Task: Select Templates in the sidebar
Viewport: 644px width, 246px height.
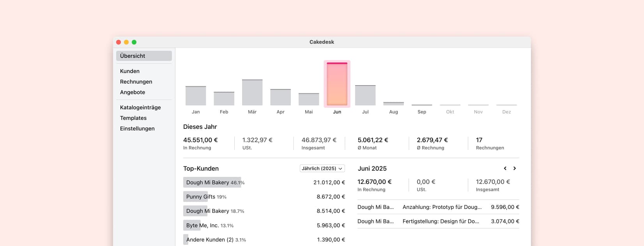Action: (x=133, y=118)
